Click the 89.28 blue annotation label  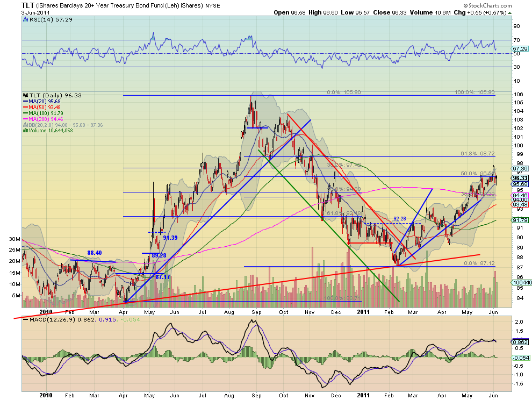click(159, 255)
